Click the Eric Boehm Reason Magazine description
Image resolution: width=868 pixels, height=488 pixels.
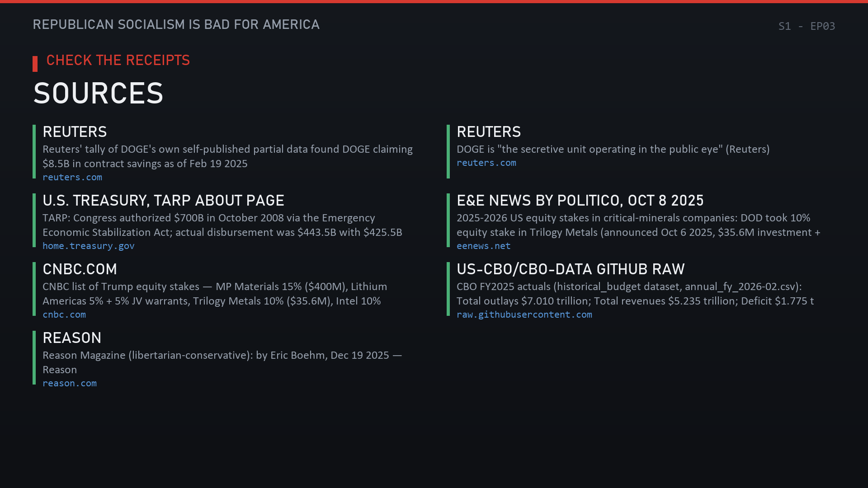222,362
